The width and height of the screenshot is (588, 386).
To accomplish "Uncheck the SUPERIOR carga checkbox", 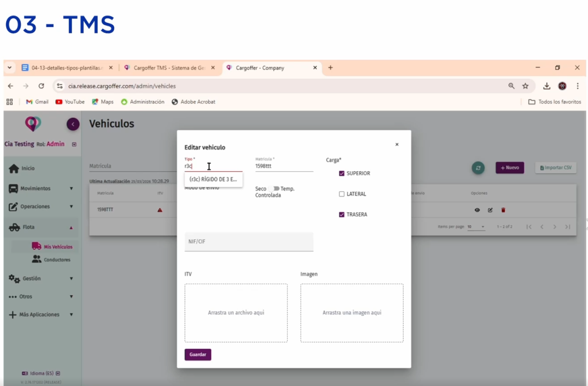I will click(x=342, y=173).
